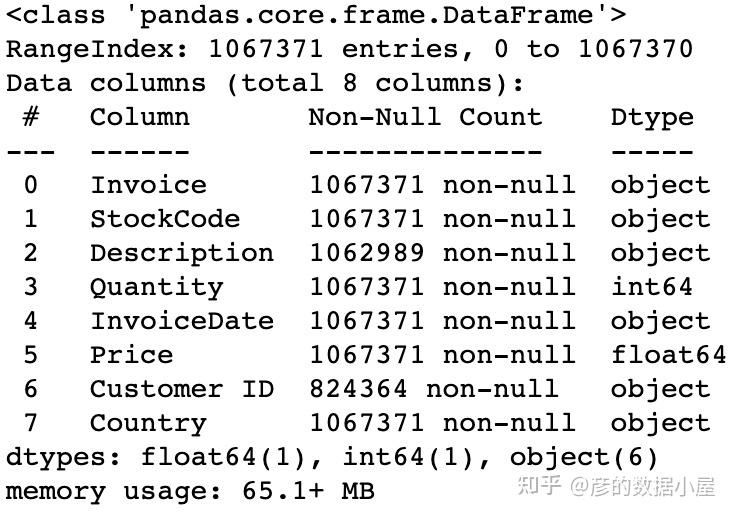
Task: Click the 'Quantity' column name
Action: 156,287
